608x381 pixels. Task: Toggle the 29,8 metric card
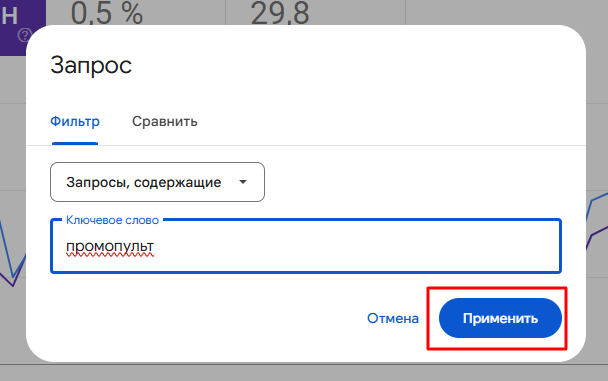tap(316, 12)
